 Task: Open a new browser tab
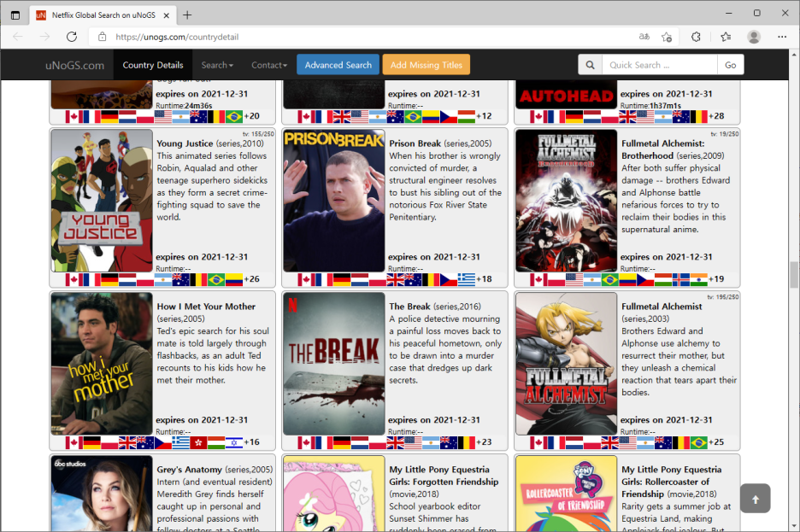coord(187,15)
